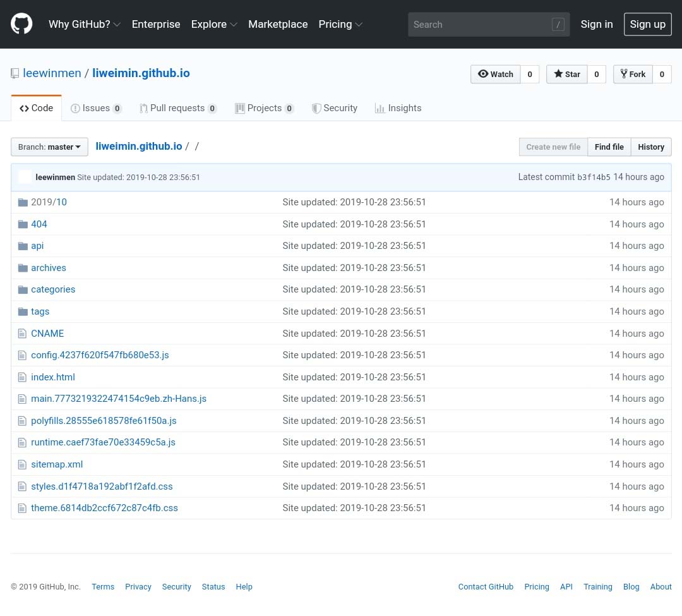Open the Pull requests tab
Image resolution: width=682 pixels, height=616 pixels.
click(177, 108)
